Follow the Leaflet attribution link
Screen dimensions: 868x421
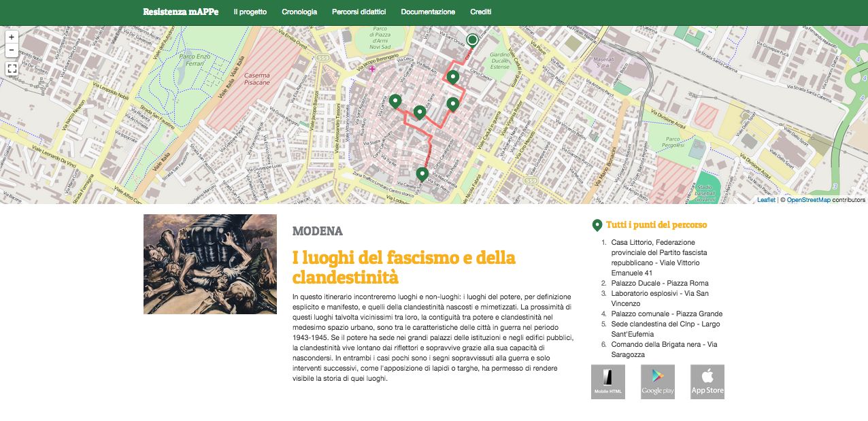pos(766,200)
